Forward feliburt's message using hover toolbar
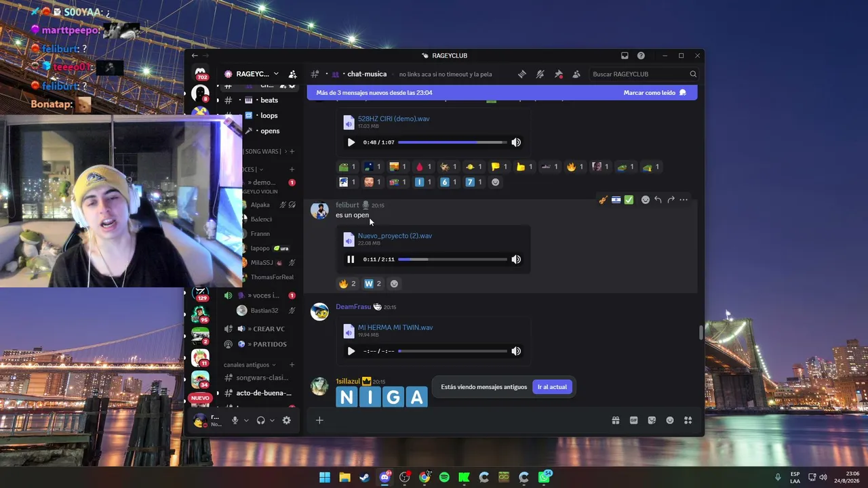868x488 pixels. pyautogui.click(x=671, y=200)
